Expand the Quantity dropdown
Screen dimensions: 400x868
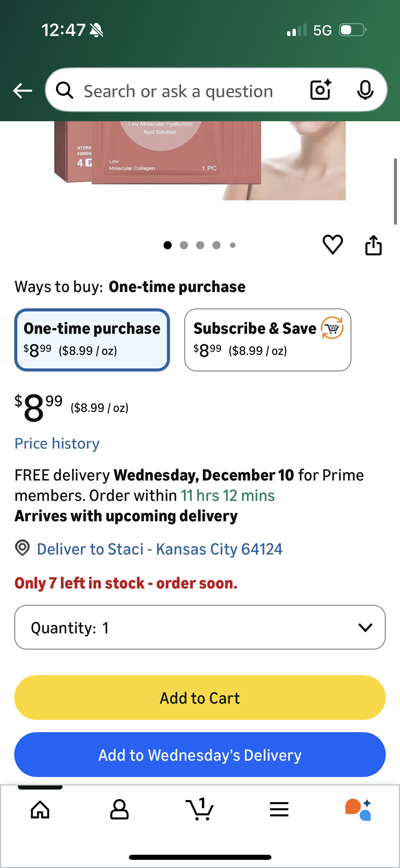tap(200, 627)
